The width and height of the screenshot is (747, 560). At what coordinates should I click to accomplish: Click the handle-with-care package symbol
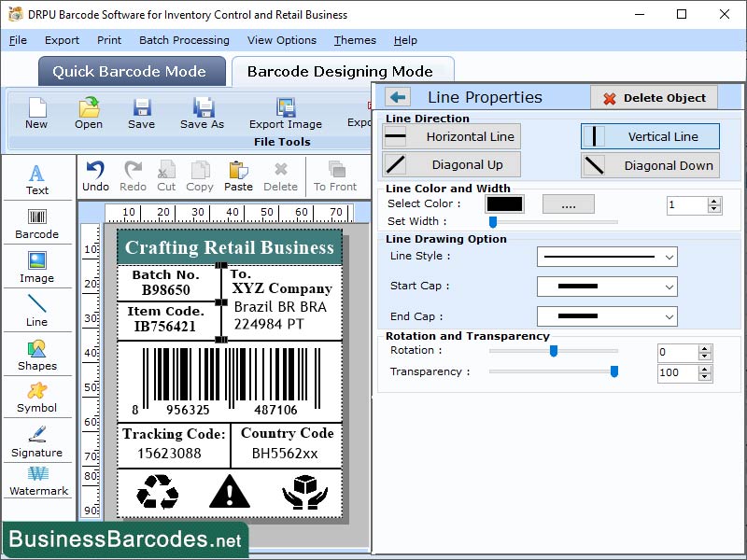click(x=305, y=493)
